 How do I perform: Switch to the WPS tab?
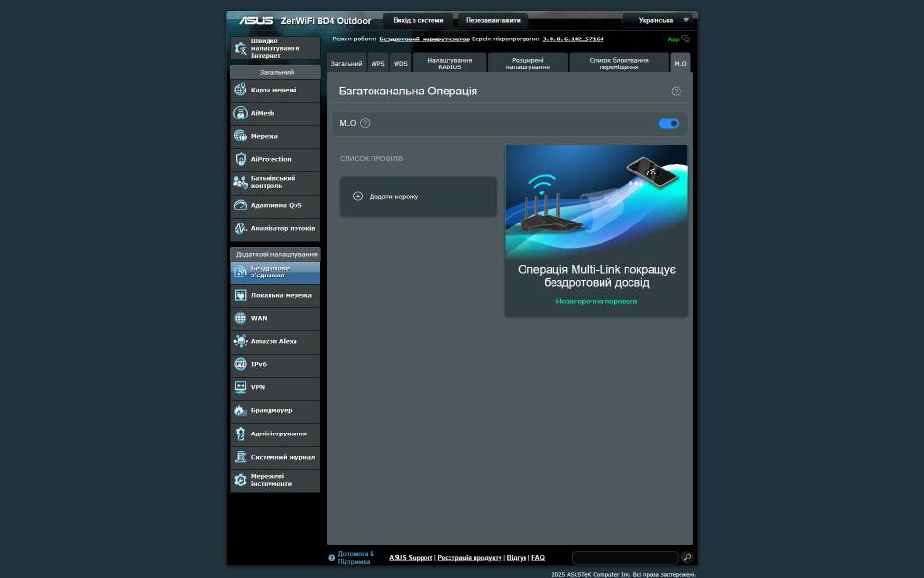(378, 63)
